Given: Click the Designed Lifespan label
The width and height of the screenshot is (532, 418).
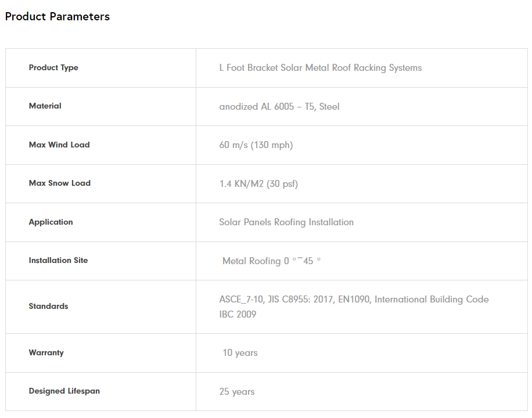Looking at the screenshot, I should tap(64, 391).
